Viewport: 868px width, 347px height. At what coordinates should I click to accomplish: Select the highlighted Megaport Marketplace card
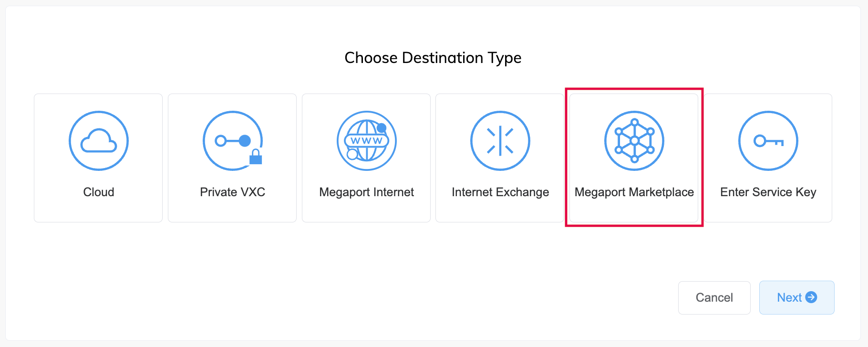tap(634, 158)
